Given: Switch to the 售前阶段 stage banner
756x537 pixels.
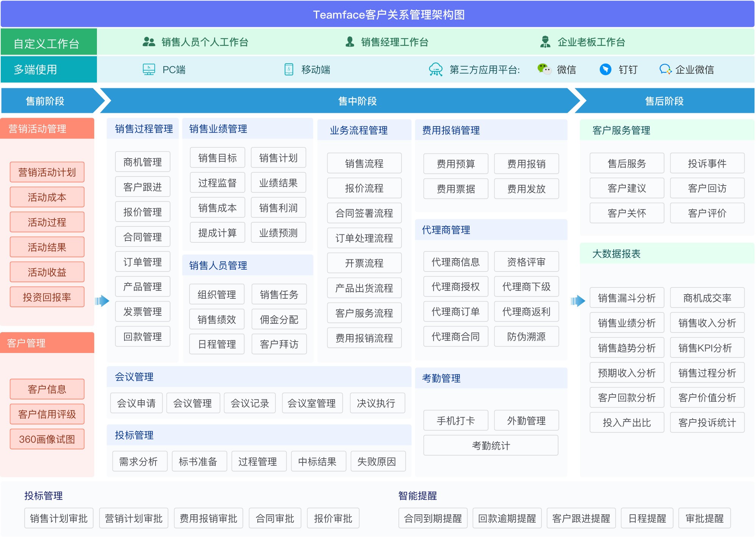Looking at the screenshot, I should [x=45, y=101].
